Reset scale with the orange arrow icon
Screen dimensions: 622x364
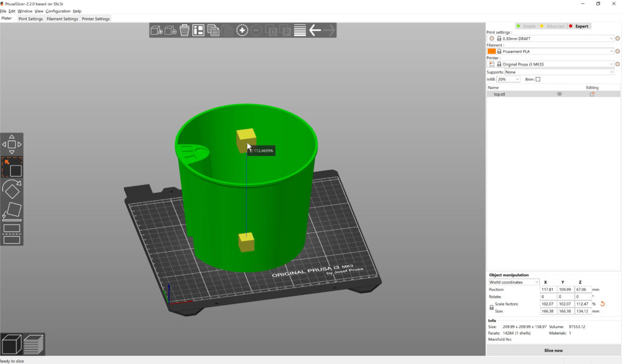pos(603,304)
